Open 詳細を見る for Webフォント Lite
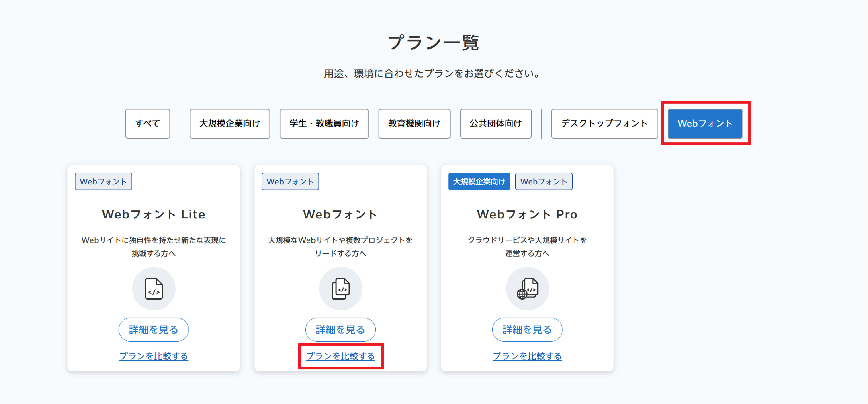868x404 pixels. pyautogui.click(x=154, y=330)
